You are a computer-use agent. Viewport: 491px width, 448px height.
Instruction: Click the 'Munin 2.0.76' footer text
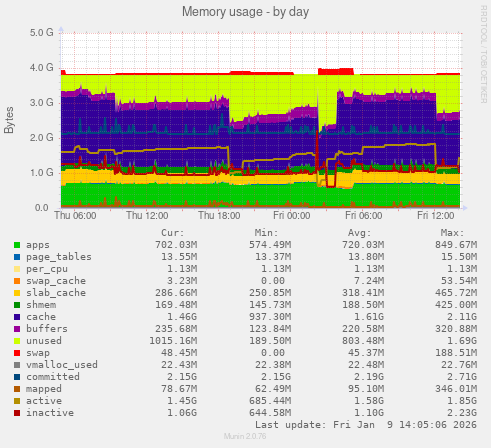click(x=245, y=436)
